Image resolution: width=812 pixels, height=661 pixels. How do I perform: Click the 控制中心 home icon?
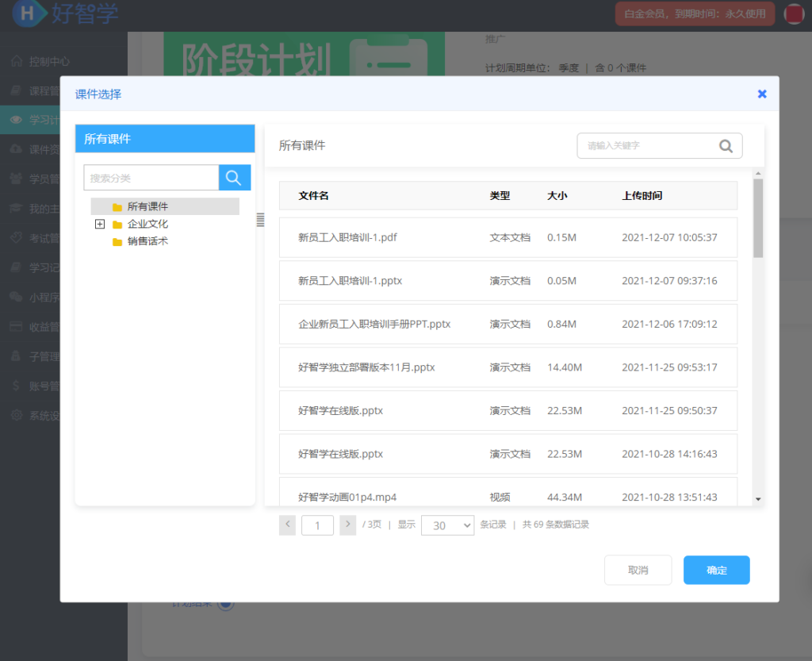(17, 61)
